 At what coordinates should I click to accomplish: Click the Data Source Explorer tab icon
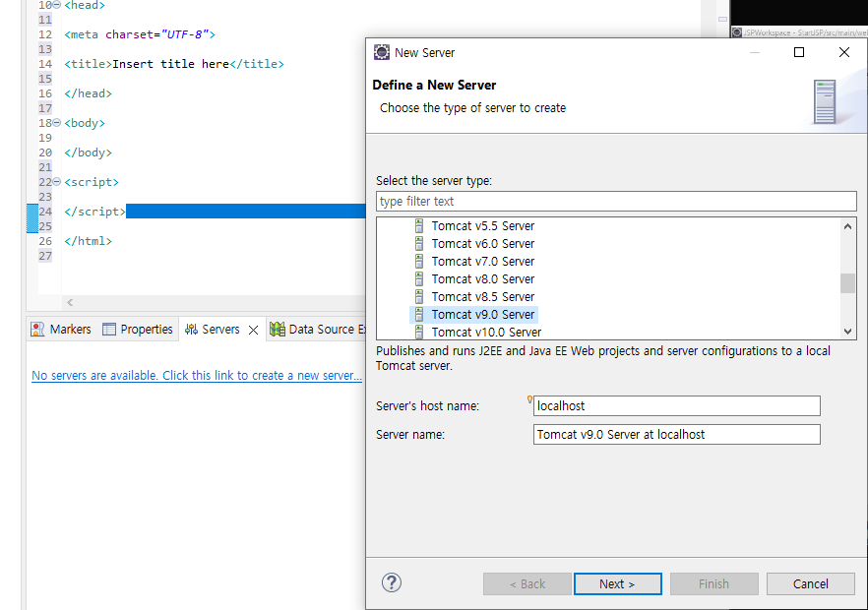pos(278,330)
